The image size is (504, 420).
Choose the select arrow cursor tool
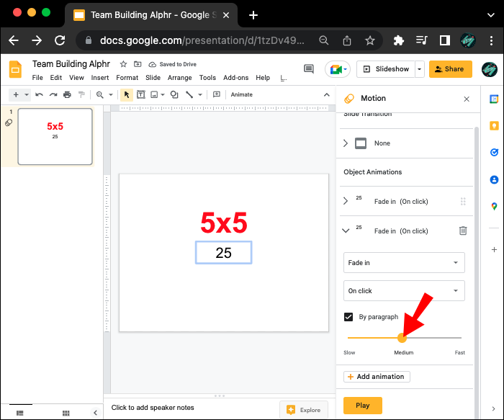coord(127,94)
